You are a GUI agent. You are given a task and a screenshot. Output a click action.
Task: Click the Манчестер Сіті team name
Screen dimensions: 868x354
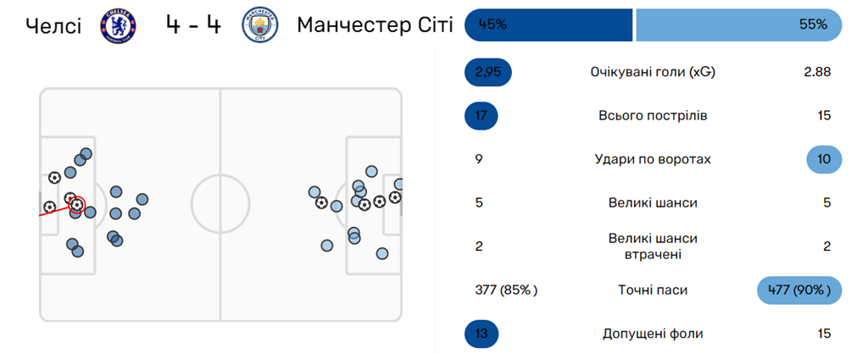click(375, 25)
